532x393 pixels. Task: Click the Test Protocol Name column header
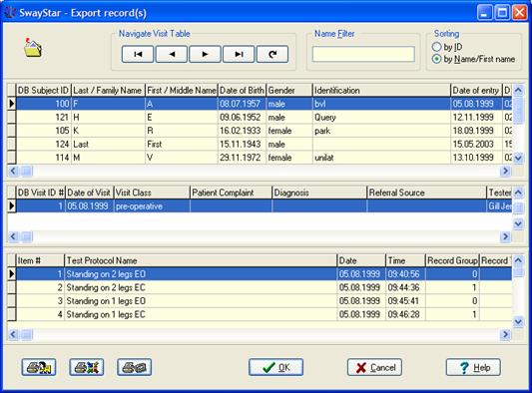201,260
